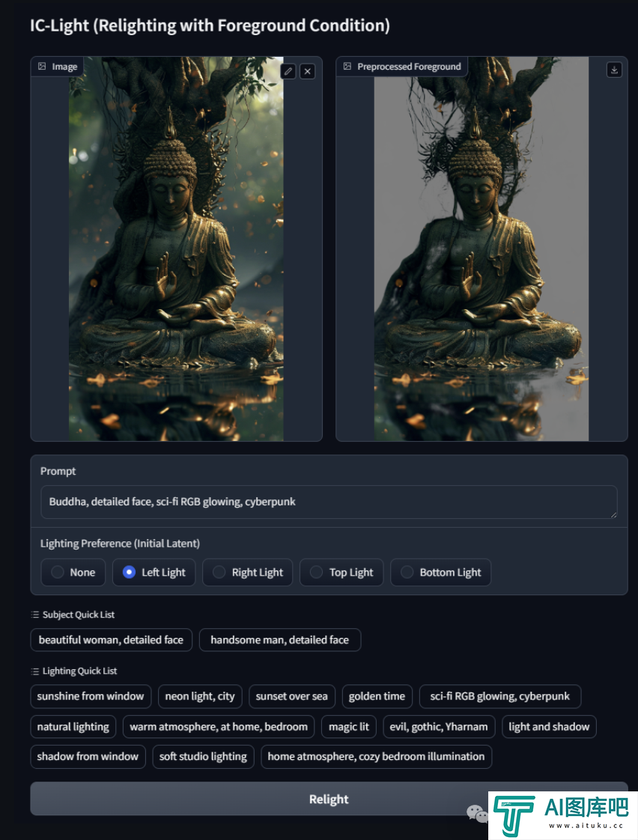Choose 'soft studio lighting' preset
This screenshot has width=638, height=840.
pos(203,756)
